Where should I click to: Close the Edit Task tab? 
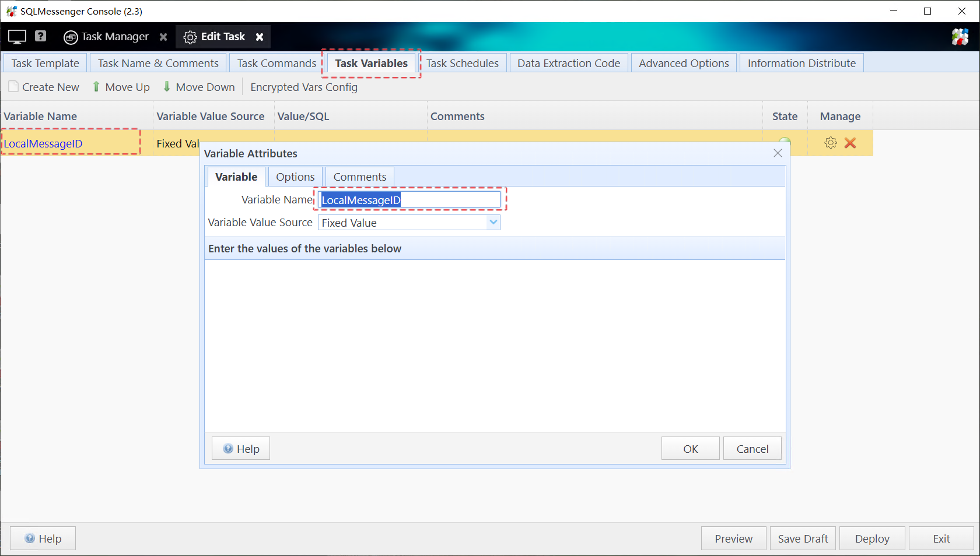click(x=260, y=37)
